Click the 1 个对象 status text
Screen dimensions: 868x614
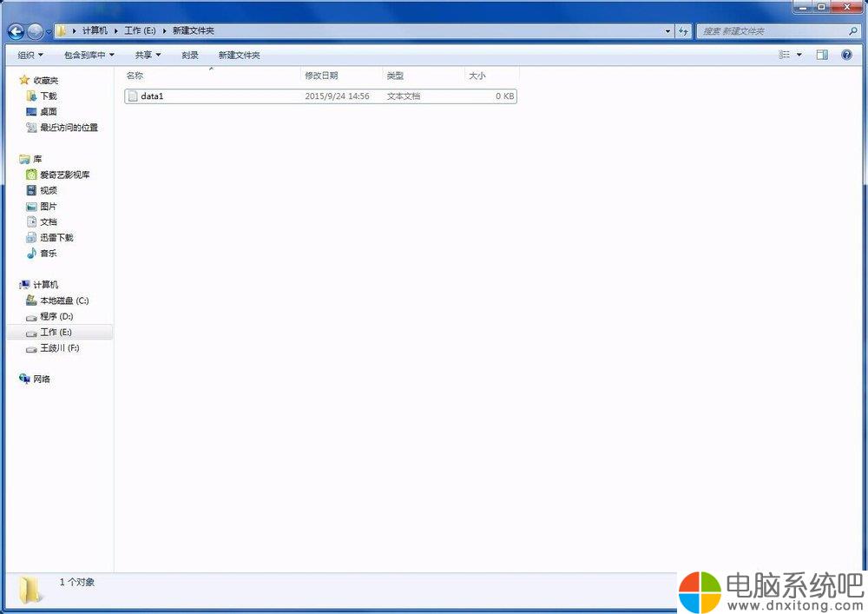point(77,583)
